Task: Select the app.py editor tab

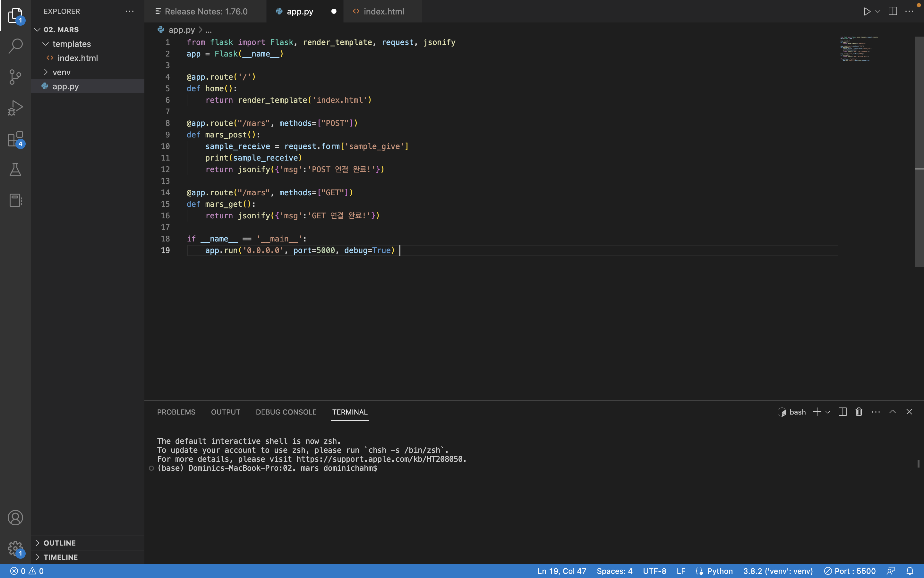Action: pyautogui.click(x=305, y=12)
